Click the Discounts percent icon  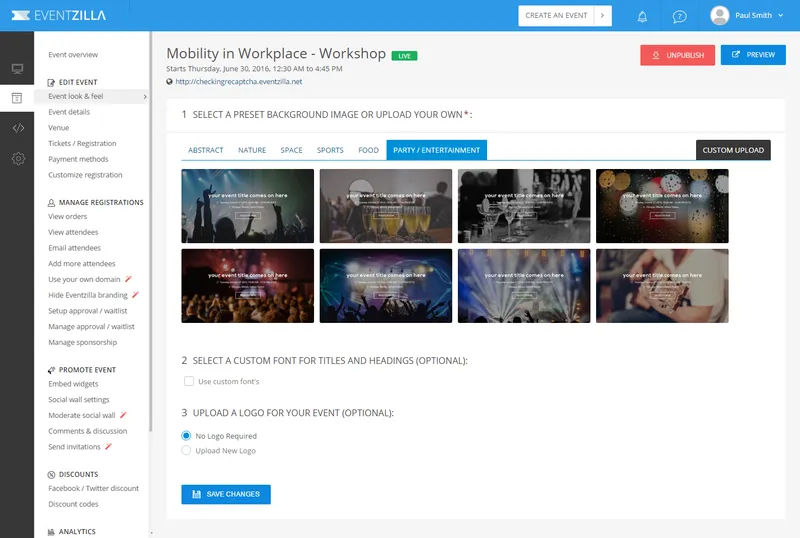point(51,475)
